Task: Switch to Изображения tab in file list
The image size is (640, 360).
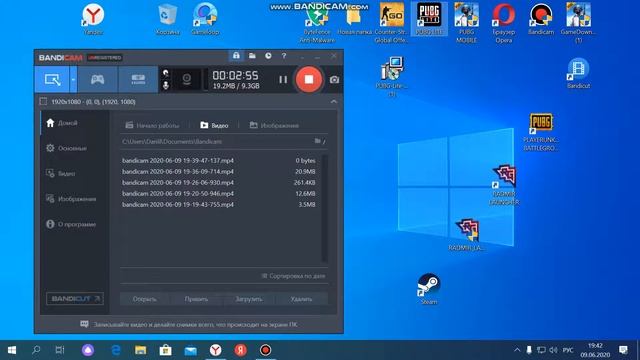Action: click(x=274, y=125)
